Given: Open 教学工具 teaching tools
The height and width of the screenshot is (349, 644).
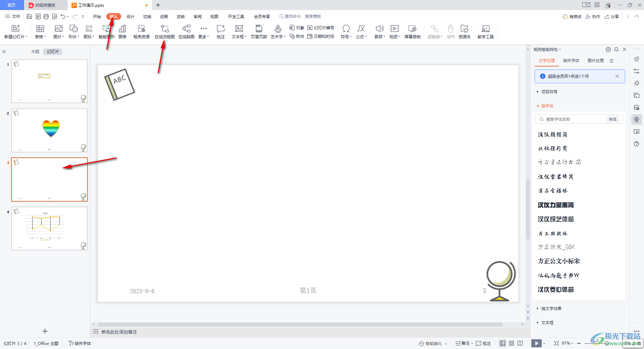Looking at the screenshot, I should (486, 32).
